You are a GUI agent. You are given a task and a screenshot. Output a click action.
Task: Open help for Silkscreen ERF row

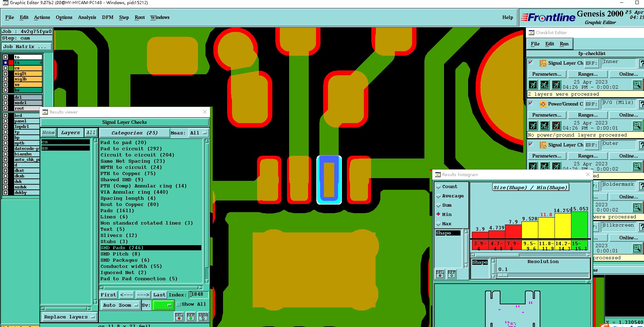(642, 227)
